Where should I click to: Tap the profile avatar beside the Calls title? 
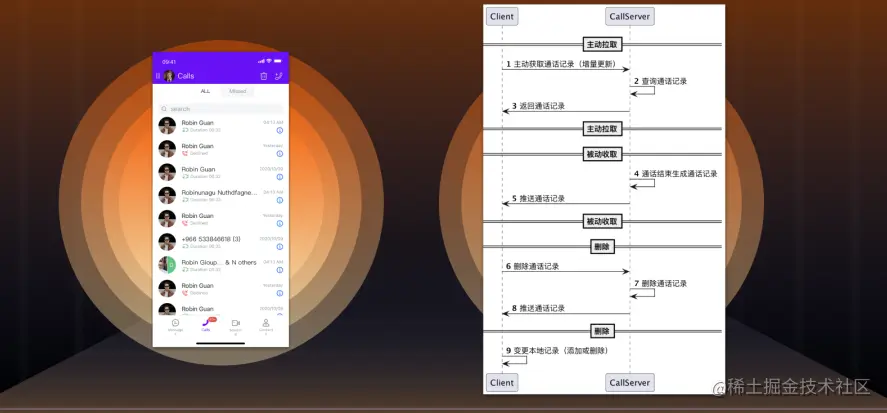coord(169,76)
